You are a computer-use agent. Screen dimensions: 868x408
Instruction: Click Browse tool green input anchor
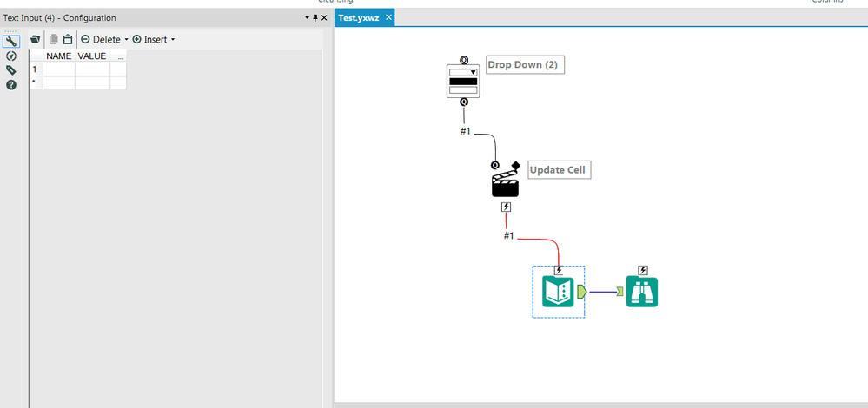click(620, 292)
